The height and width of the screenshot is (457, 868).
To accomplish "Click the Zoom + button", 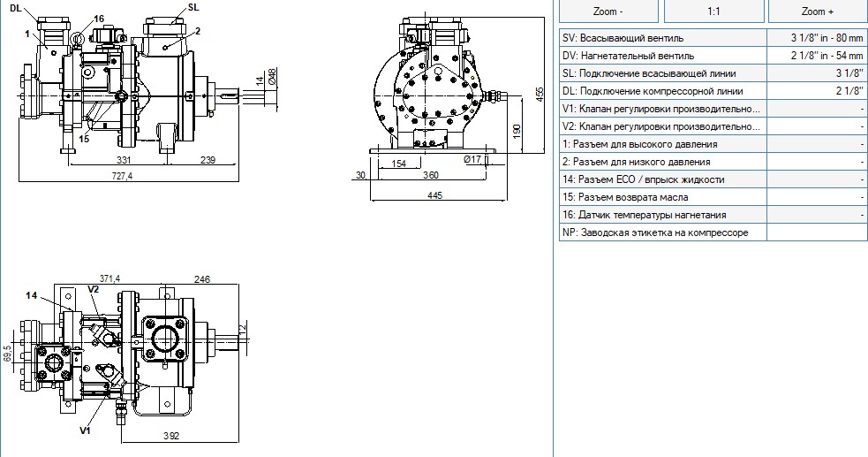I will click(818, 11).
